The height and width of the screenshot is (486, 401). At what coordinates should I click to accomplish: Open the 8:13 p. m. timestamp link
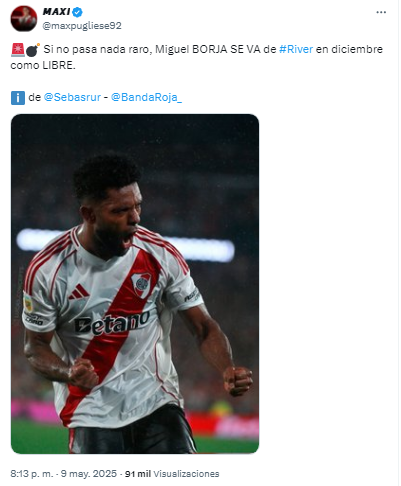[x=32, y=474]
